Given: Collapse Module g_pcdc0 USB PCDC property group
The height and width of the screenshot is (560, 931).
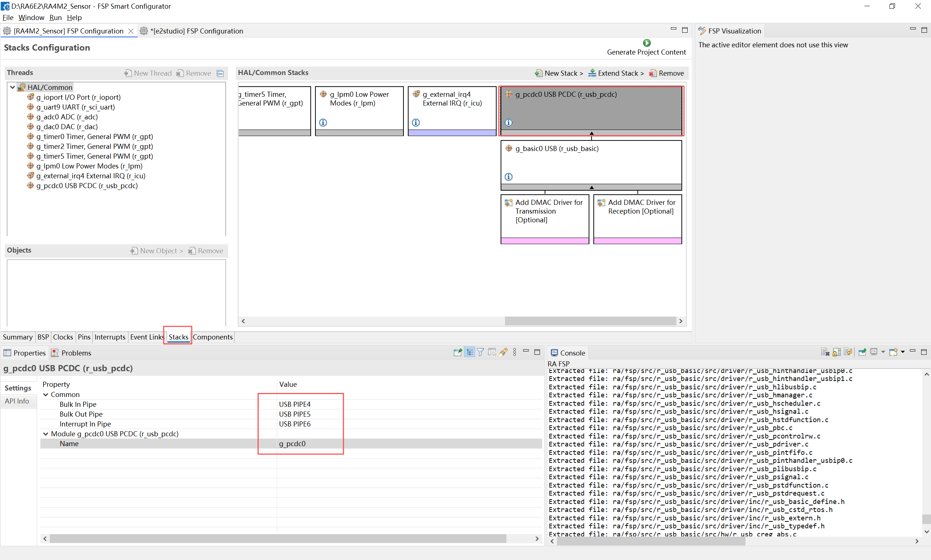Looking at the screenshot, I should coord(45,434).
